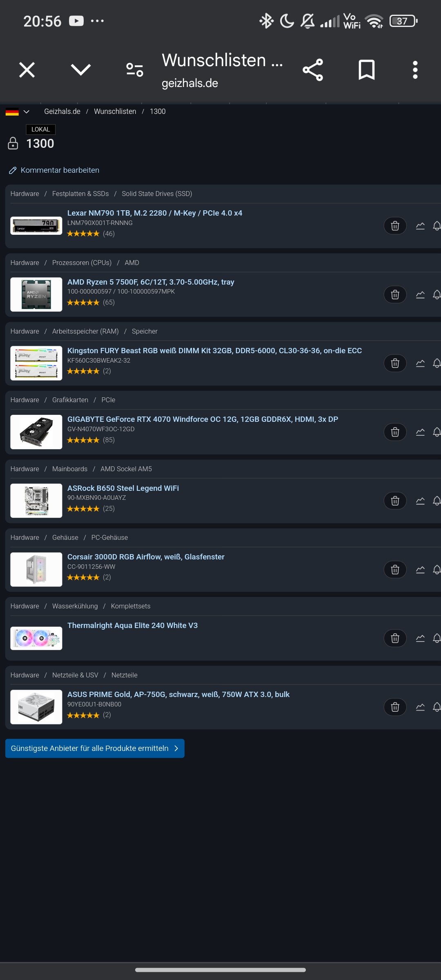Toggle price alert bell for ASUS PRIME Gold PSU
The height and width of the screenshot is (980, 441).
437,707
